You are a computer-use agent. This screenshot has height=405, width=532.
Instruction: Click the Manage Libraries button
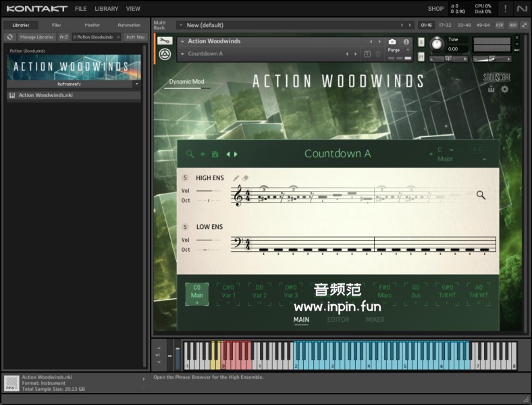coord(37,37)
